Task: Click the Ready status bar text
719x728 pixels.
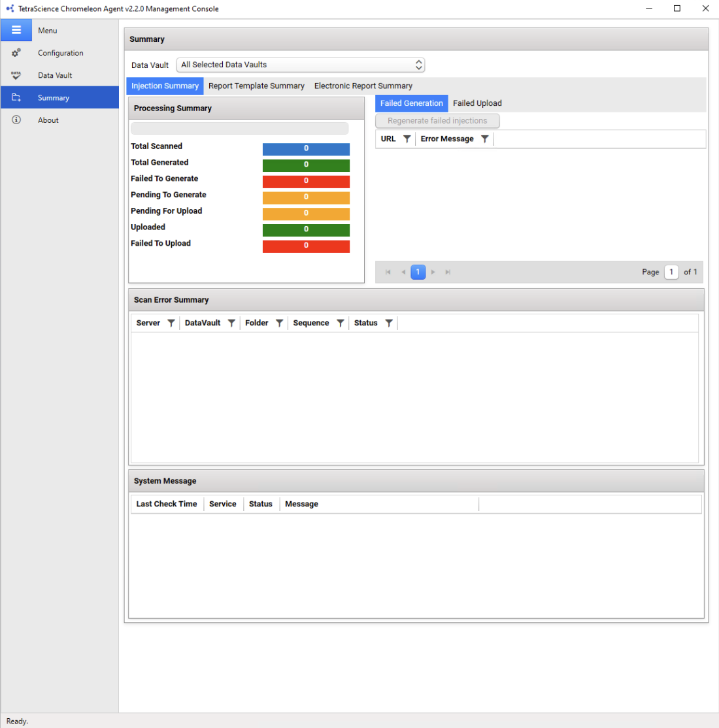Action: [x=17, y=721]
